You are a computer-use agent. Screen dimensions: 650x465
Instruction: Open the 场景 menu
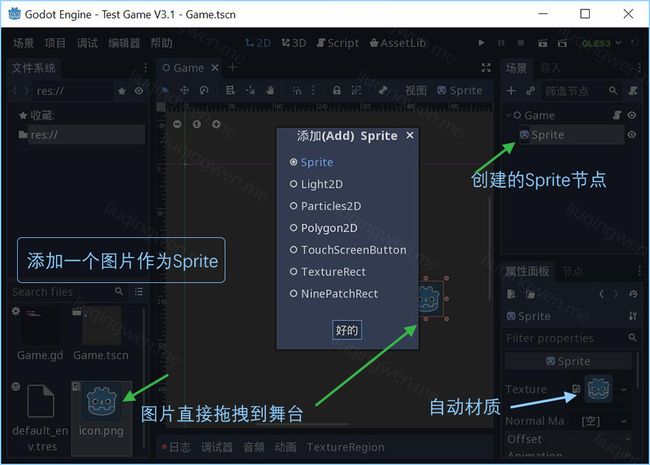[x=23, y=43]
